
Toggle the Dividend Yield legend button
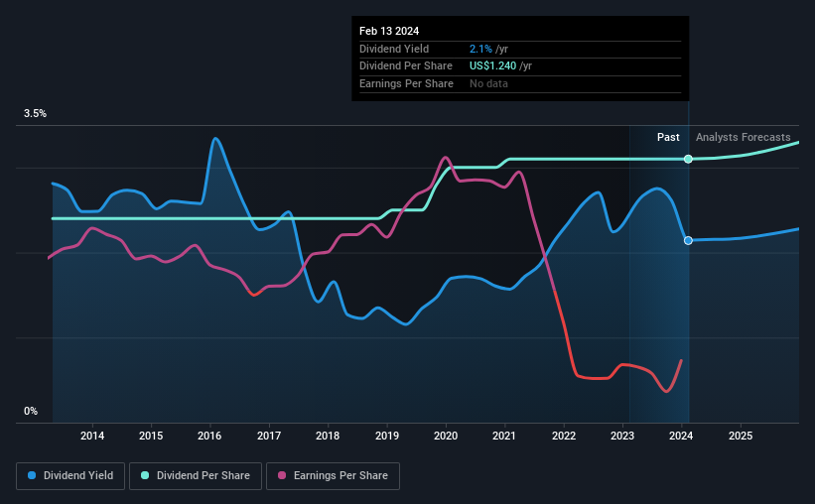pyautogui.click(x=70, y=476)
